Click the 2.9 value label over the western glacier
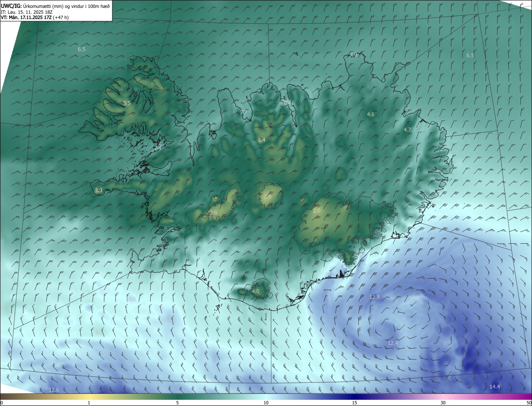The image size is (532, 406). (213, 213)
